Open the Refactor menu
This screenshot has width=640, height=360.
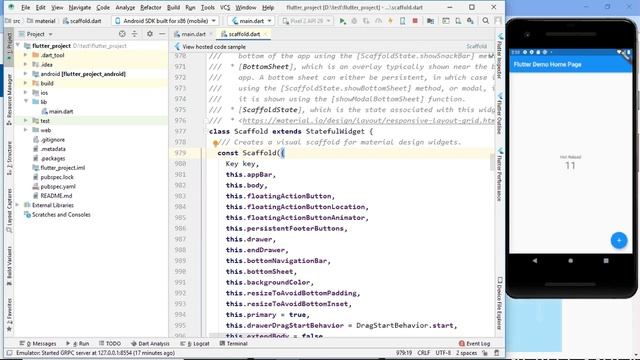pyautogui.click(x=151, y=7)
